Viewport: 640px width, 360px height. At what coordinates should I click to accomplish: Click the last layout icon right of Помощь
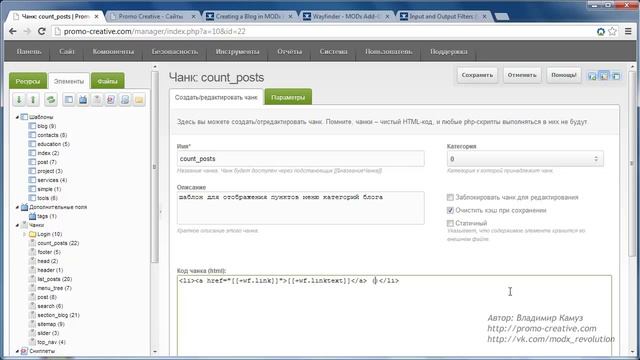click(616, 76)
